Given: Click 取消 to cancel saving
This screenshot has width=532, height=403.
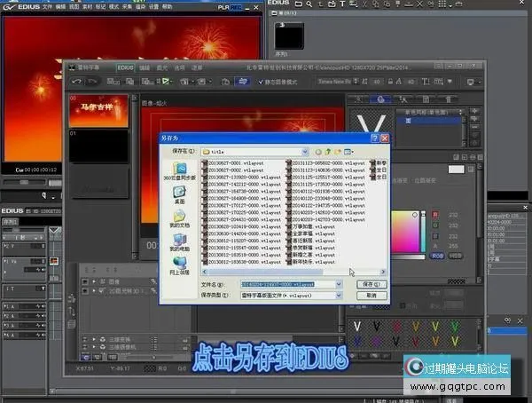Looking at the screenshot, I should [371, 295].
